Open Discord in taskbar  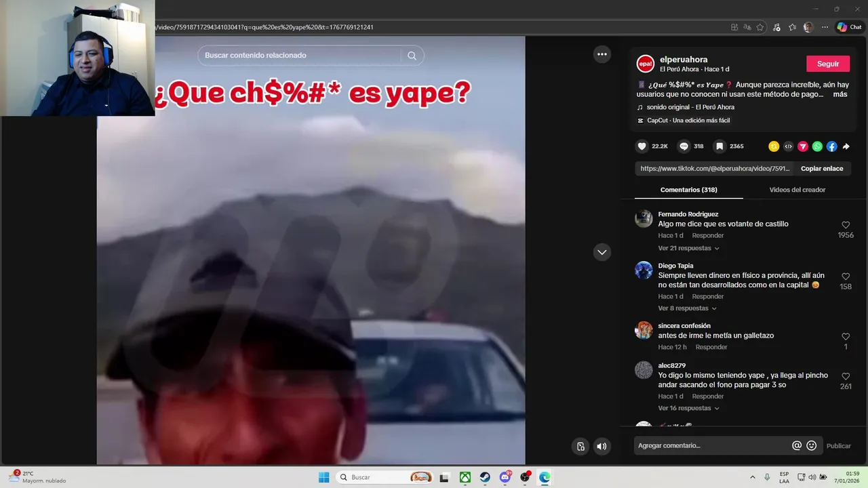coord(505,477)
